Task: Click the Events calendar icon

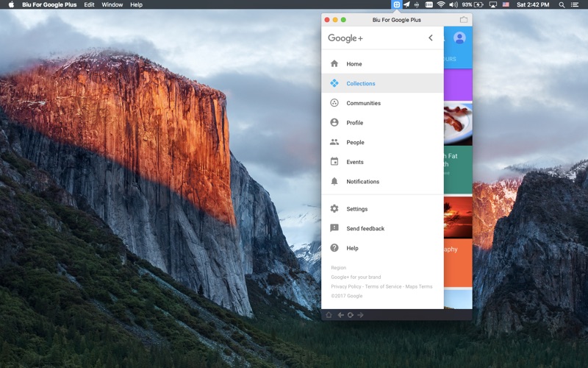Action: (334, 162)
